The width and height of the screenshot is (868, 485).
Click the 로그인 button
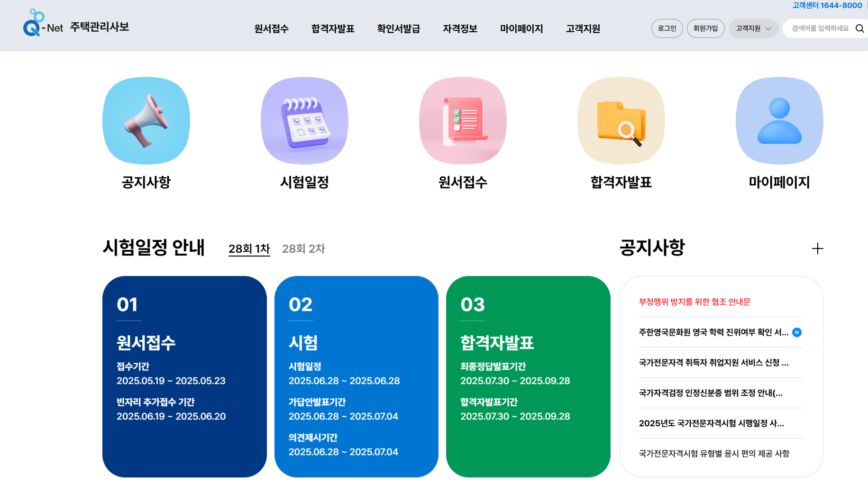pos(667,28)
